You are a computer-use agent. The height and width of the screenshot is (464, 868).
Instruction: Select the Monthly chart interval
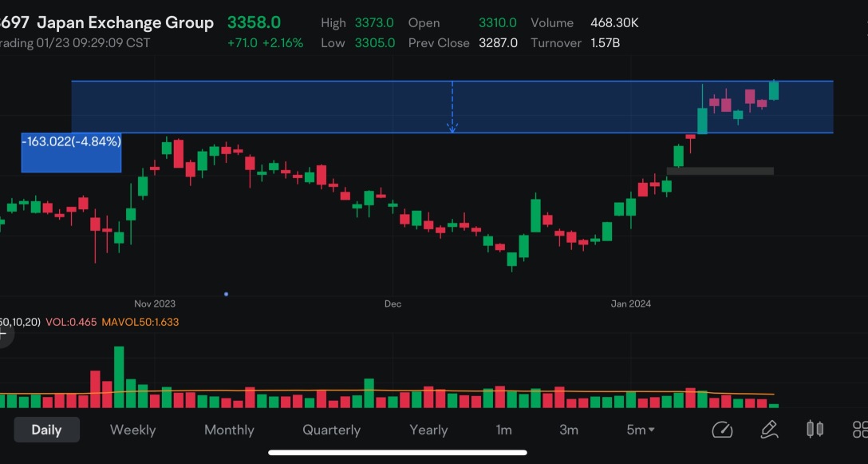tap(229, 430)
